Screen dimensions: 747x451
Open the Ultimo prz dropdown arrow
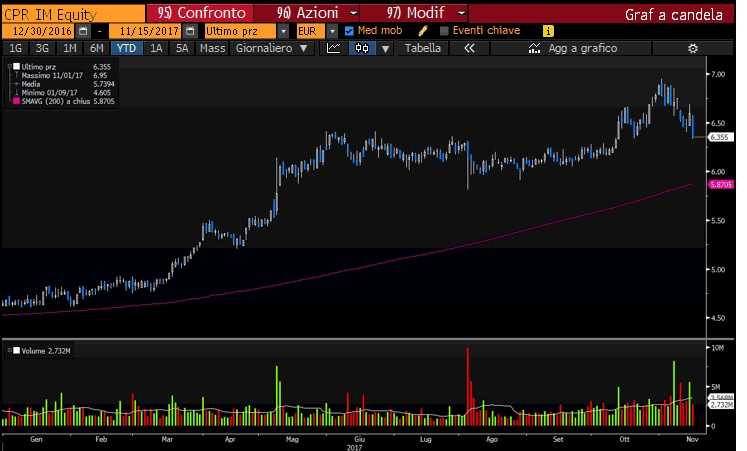pos(283,31)
